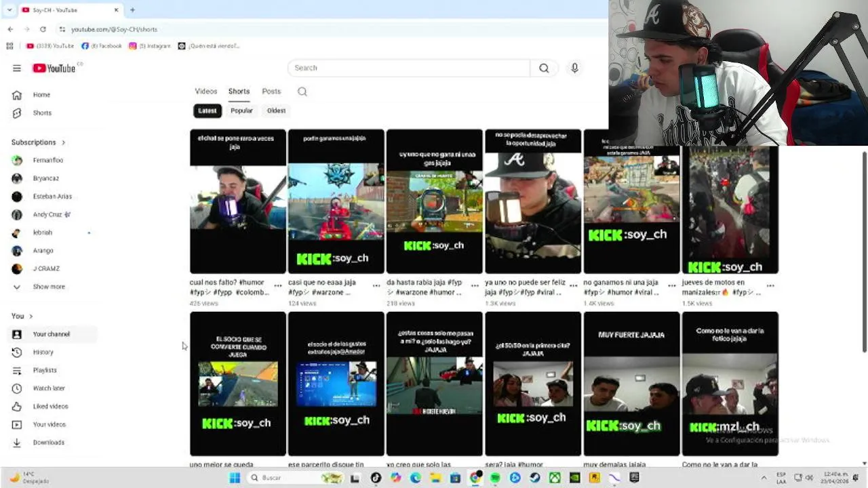Close the Soy-CH browser tab
Screen dimensions: 868x488
click(x=116, y=10)
